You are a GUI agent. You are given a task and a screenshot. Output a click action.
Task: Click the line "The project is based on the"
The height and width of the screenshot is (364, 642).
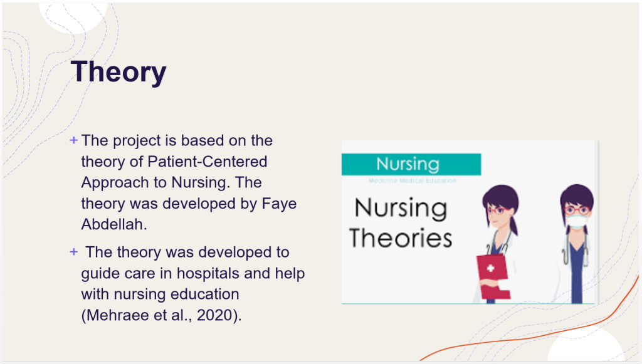pyautogui.click(x=177, y=140)
